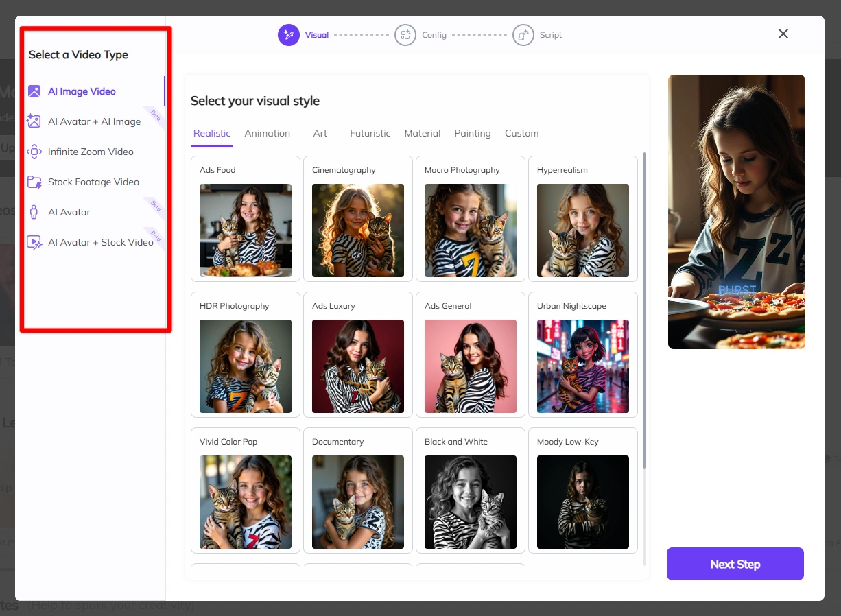Click the large pizza girl preview image
The image size is (841, 616).
coord(737,212)
